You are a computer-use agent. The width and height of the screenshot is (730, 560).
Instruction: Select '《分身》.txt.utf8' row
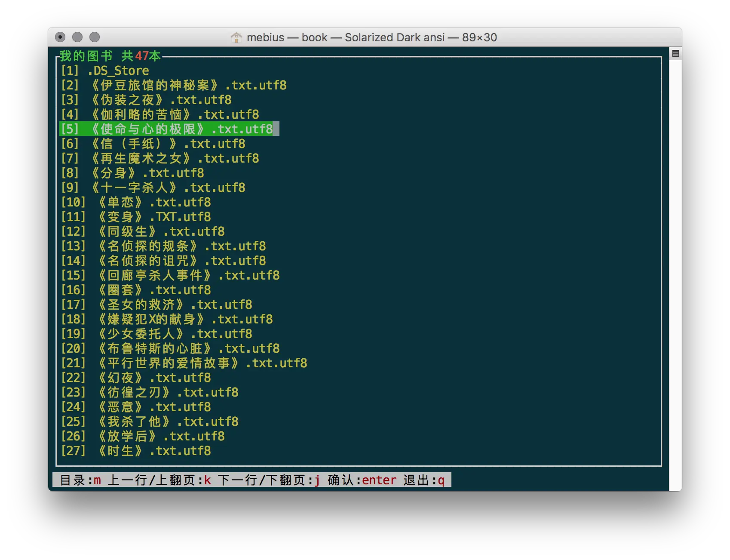(x=132, y=173)
